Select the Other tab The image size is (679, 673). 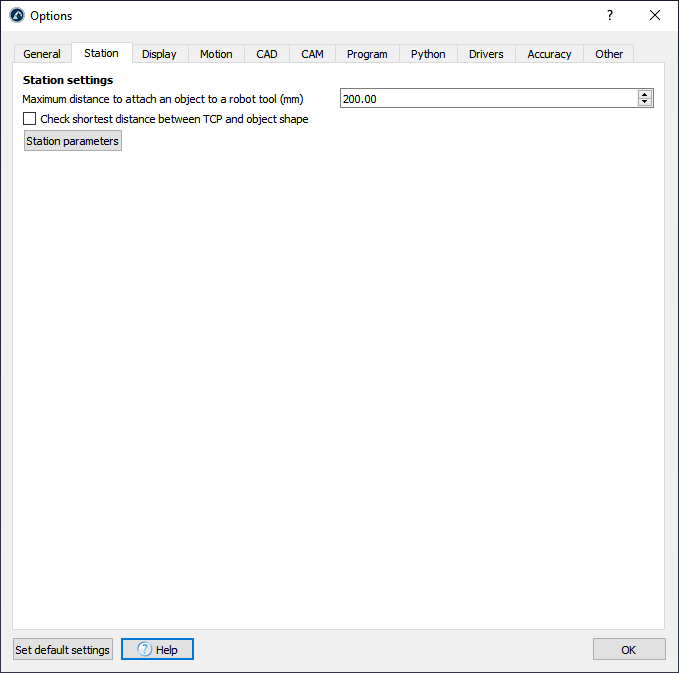(x=609, y=54)
